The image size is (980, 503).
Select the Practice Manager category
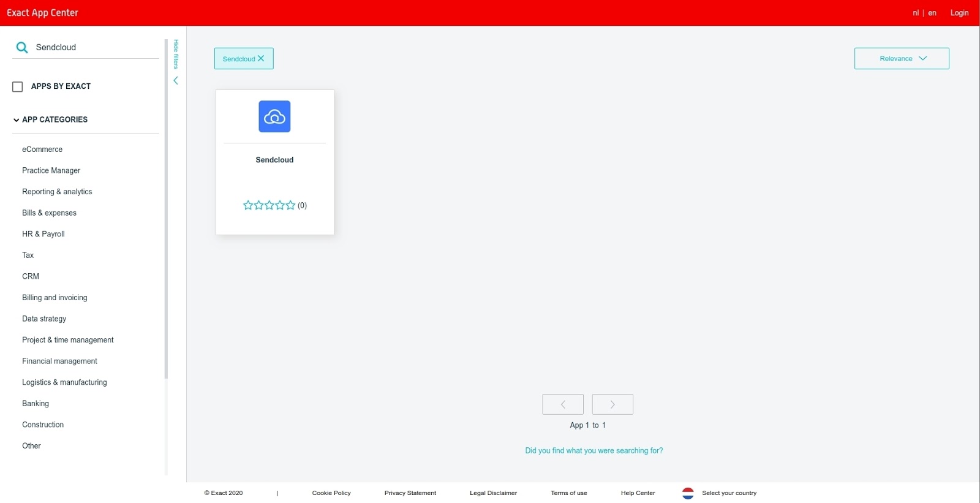pyautogui.click(x=51, y=170)
